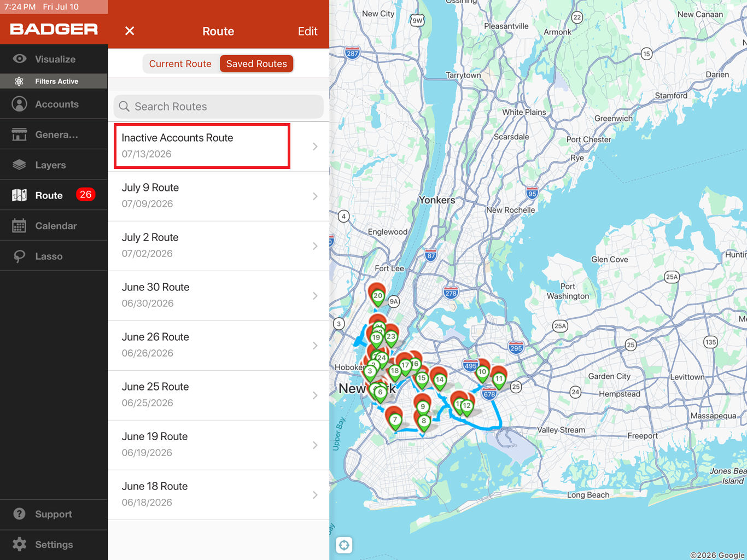Open the June 26 Route entry
Viewport: 747px width, 560px height.
(219, 346)
